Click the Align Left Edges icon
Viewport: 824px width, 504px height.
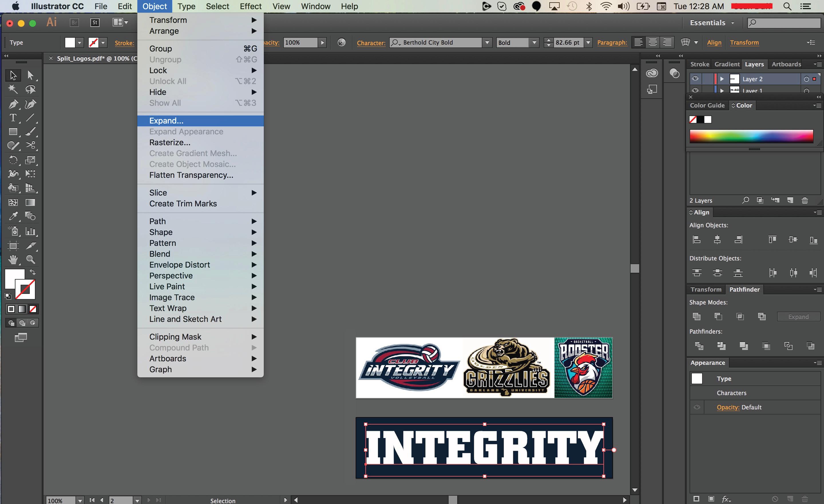pos(696,239)
